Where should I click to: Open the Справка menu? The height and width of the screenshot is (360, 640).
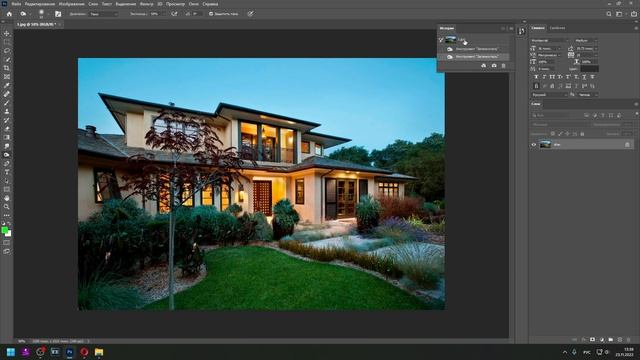(210, 4)
